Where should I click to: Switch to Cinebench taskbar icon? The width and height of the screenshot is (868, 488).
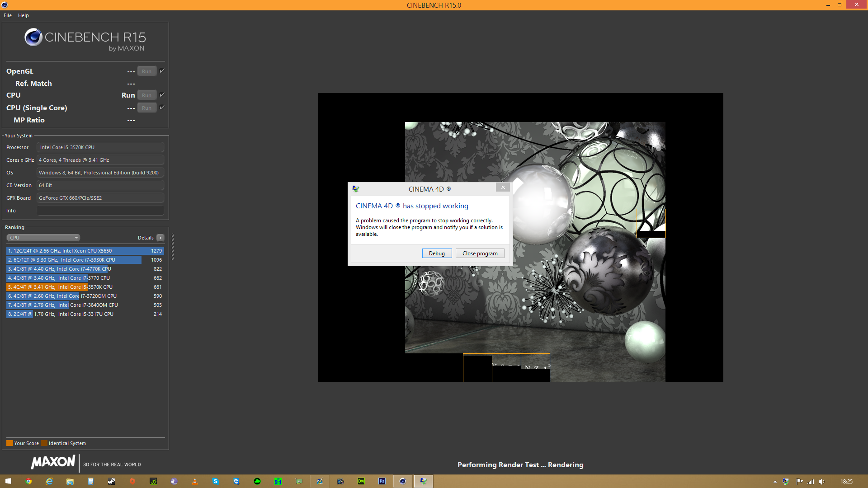pyautogui.click(x=403, y=481)
